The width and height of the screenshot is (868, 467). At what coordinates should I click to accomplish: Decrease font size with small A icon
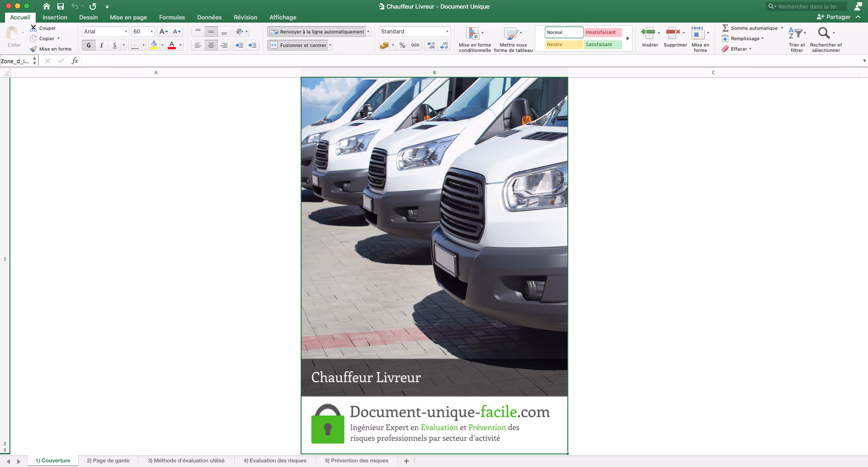[177, 32]
